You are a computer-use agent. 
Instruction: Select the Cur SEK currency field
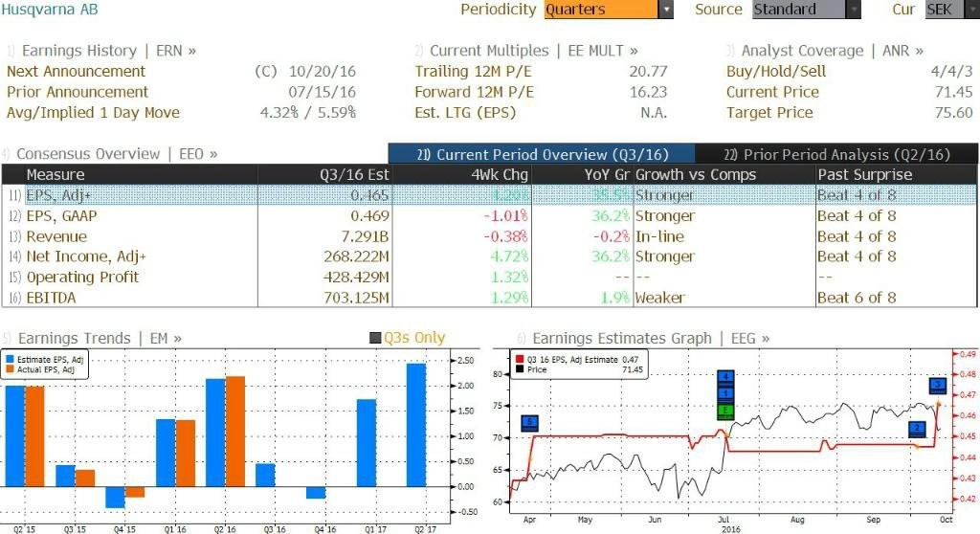951,10
